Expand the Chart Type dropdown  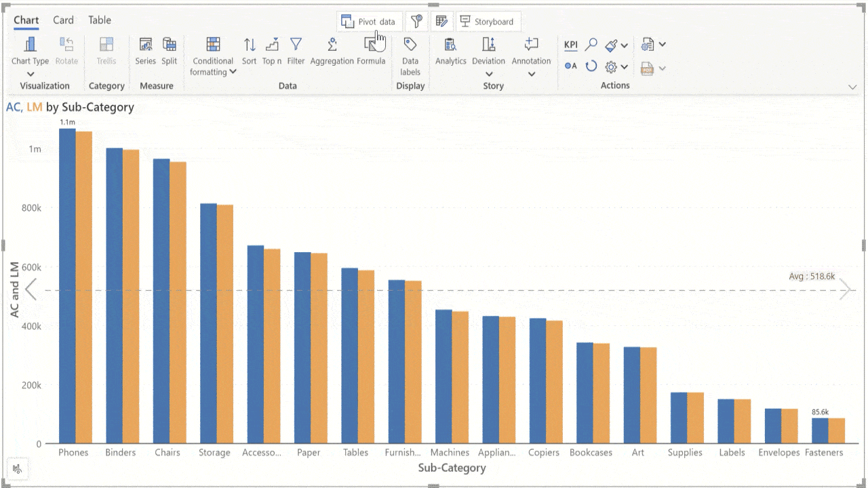click(31, 74)
